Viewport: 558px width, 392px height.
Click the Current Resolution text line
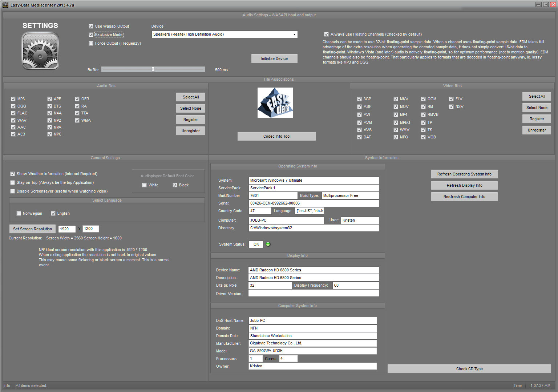click(x=65, y=238)
